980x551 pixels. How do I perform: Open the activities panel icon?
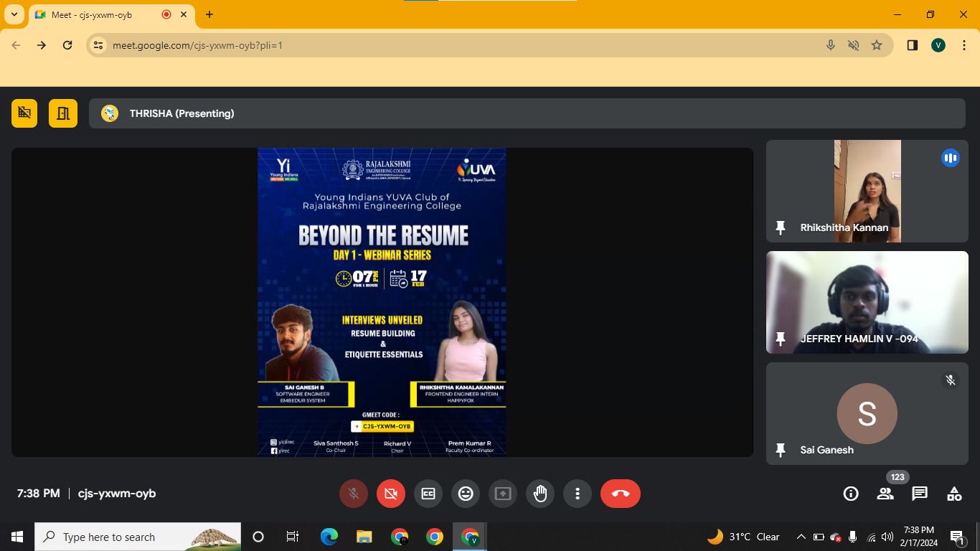(954, 494)
